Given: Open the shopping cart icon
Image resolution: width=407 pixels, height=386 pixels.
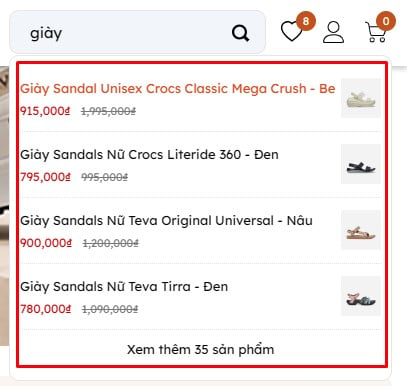Looking at the screenshot, I should click(376, 32).
